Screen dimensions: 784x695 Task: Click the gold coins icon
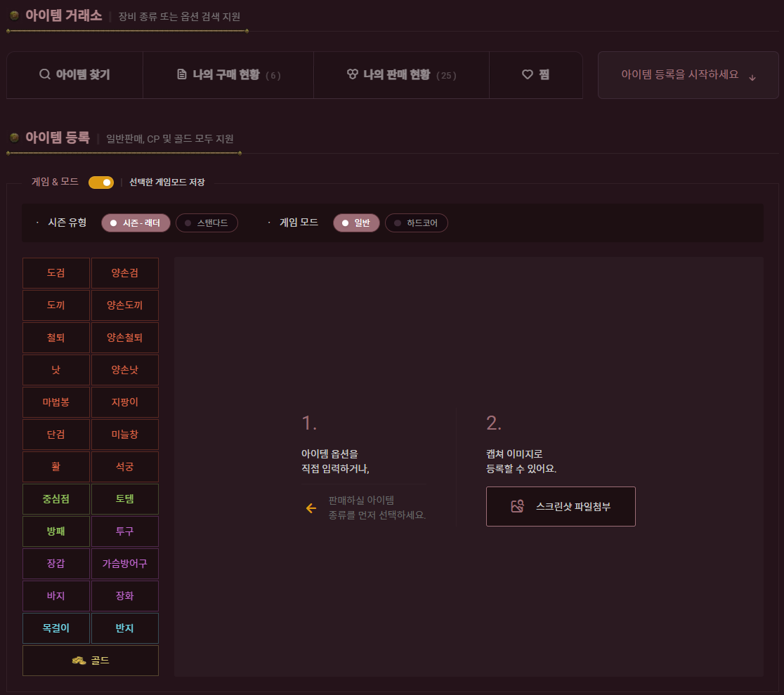tap(79, 661)
